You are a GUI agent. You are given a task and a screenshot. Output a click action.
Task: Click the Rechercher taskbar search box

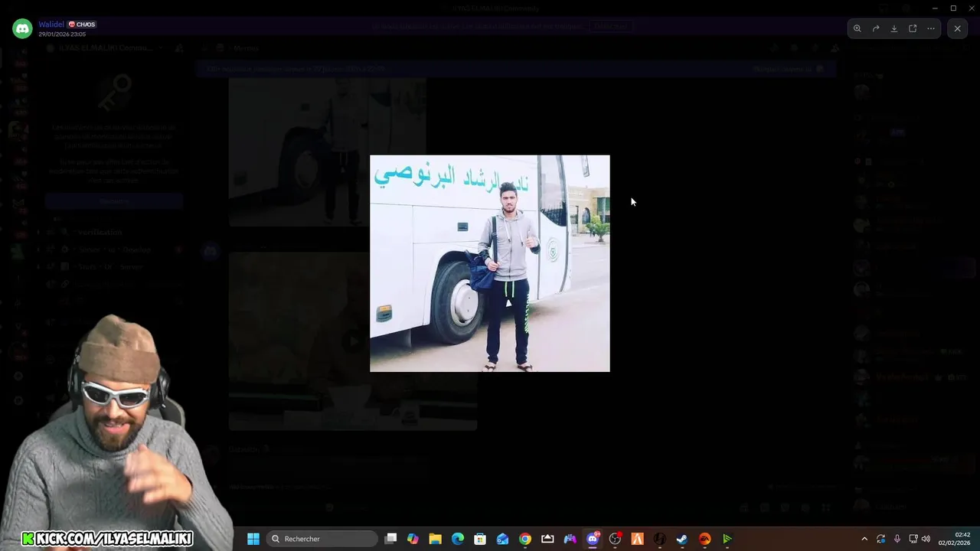[322, 539]
